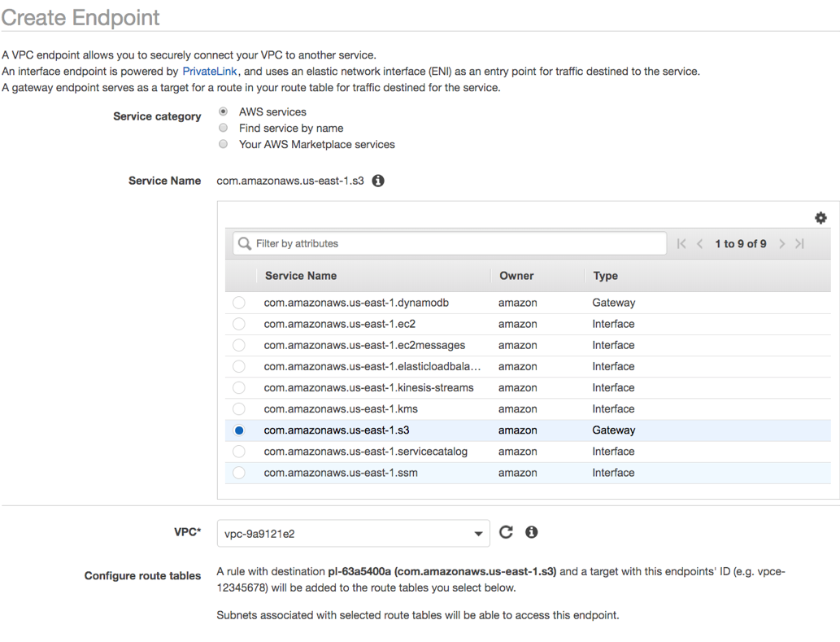The height and width of the screenshot is (642, 840).
Task: Click the magnifier icon in the filter box
Action: (x=245, y=244)
